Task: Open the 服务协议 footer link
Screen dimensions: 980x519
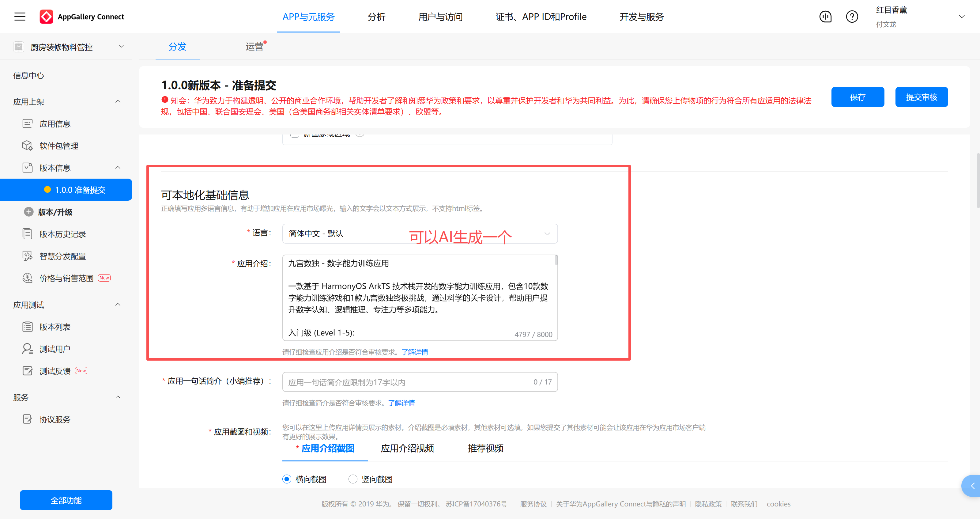Action: (x=533, y=504)
